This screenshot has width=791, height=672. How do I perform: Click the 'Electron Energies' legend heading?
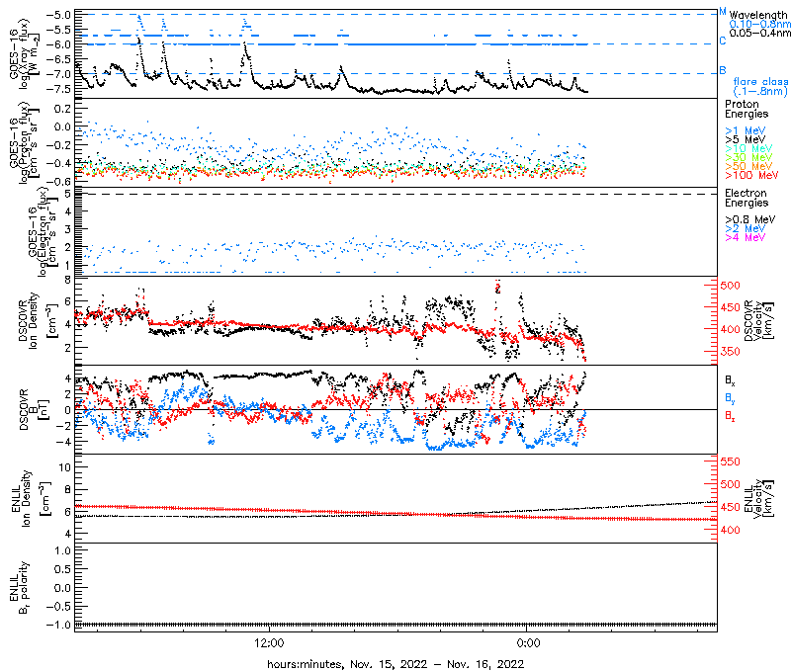point(747,198)
